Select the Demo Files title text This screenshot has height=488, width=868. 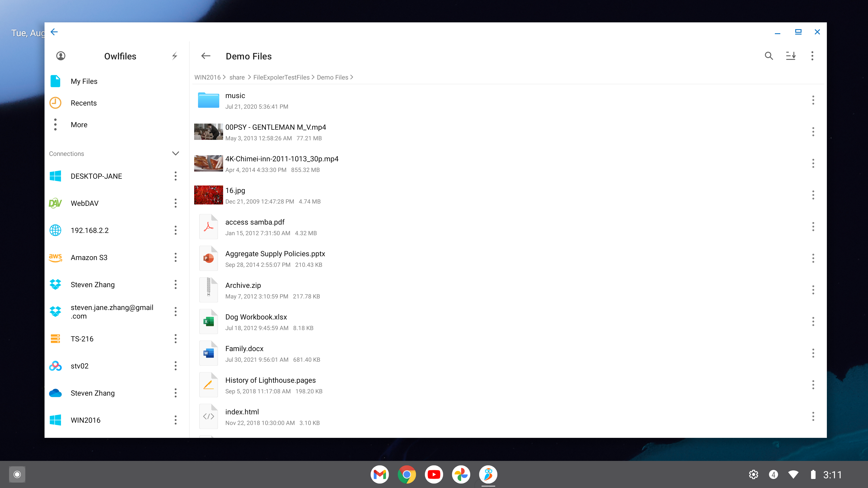pos(249,56)
